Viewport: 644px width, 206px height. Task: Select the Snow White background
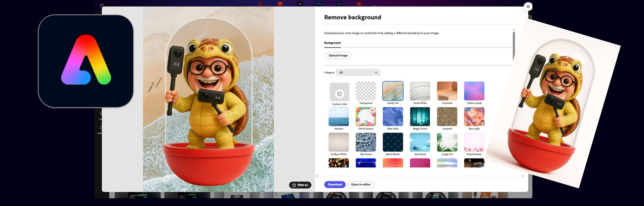point(420,91)
